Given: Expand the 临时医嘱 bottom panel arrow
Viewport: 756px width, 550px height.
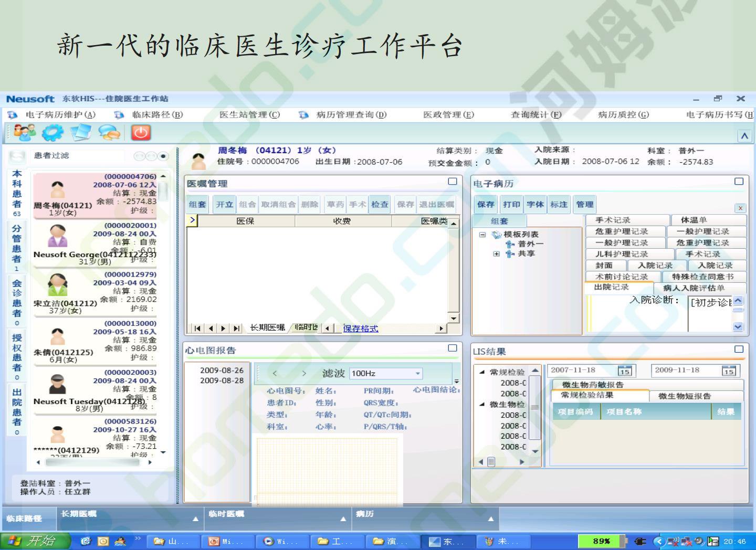Looking at the screenshot, I should 343,519.
